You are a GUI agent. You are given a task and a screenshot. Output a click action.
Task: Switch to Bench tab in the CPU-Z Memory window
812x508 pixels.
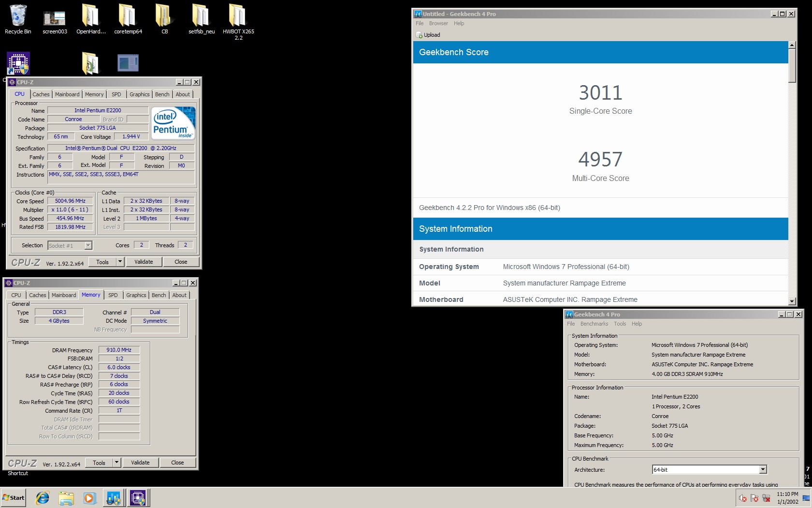tap(159, 295)
